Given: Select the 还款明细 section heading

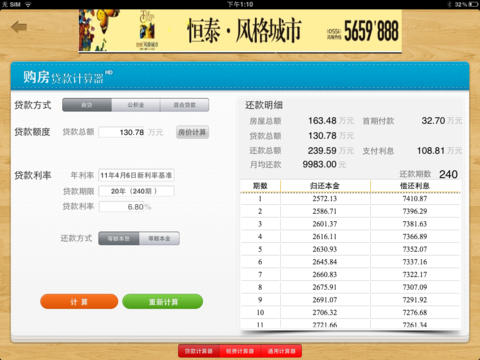Looking at the screenshot, I should coord(264,105).
